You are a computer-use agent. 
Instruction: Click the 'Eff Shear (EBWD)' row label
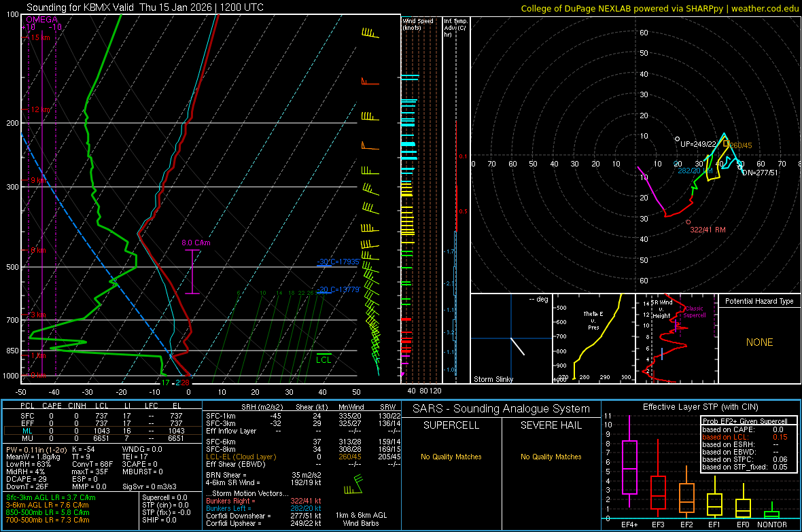(236, 464)
